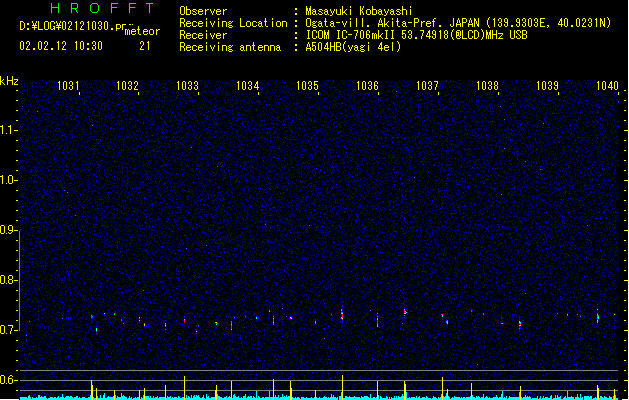Click the 1037 time axis label

click(427, 86)
